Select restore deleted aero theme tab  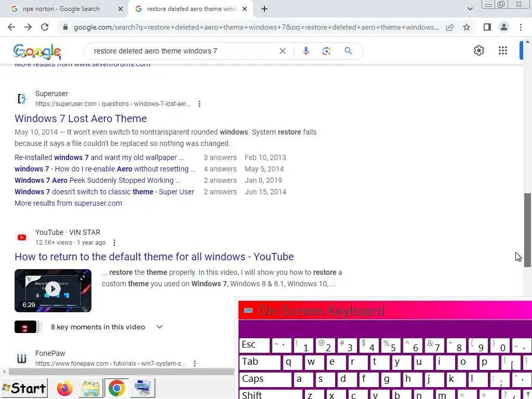click(191, 9)
